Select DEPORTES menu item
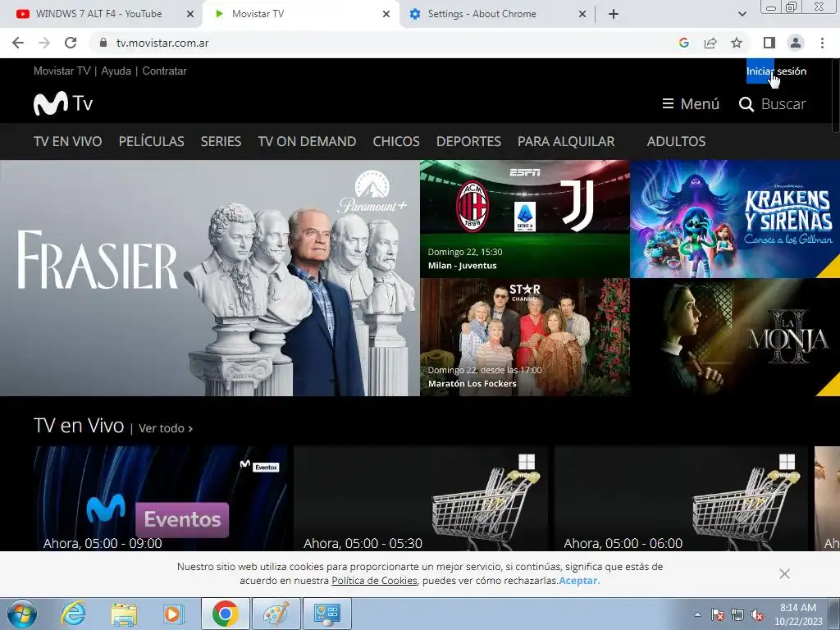Viewport: 840px width, 630px height. (468, 141)
